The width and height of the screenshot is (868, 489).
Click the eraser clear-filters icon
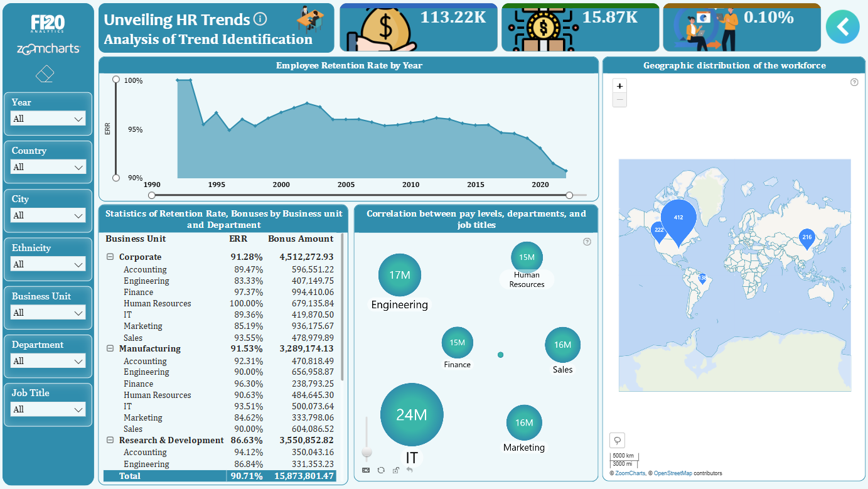[x=46, y=75]
